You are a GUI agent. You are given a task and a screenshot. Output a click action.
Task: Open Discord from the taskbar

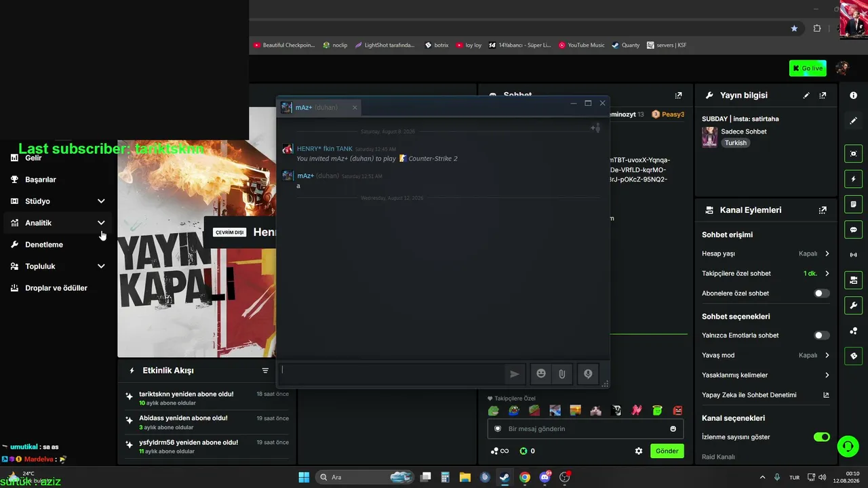pos(545,477)
